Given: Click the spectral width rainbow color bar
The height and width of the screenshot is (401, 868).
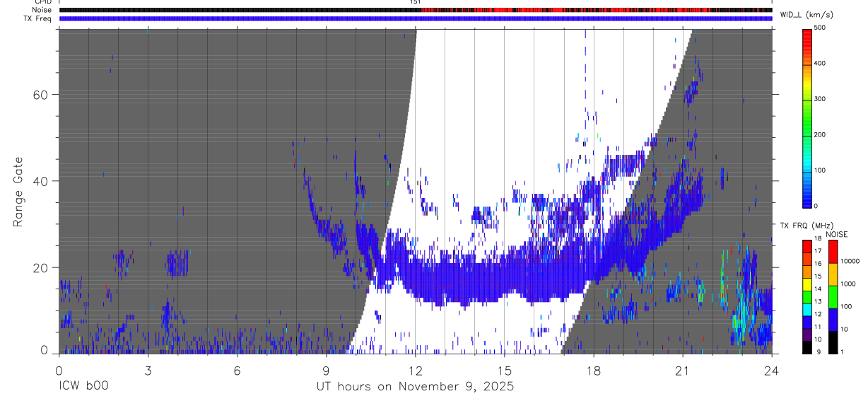Looking at the screenshot, I should point(807,117).
